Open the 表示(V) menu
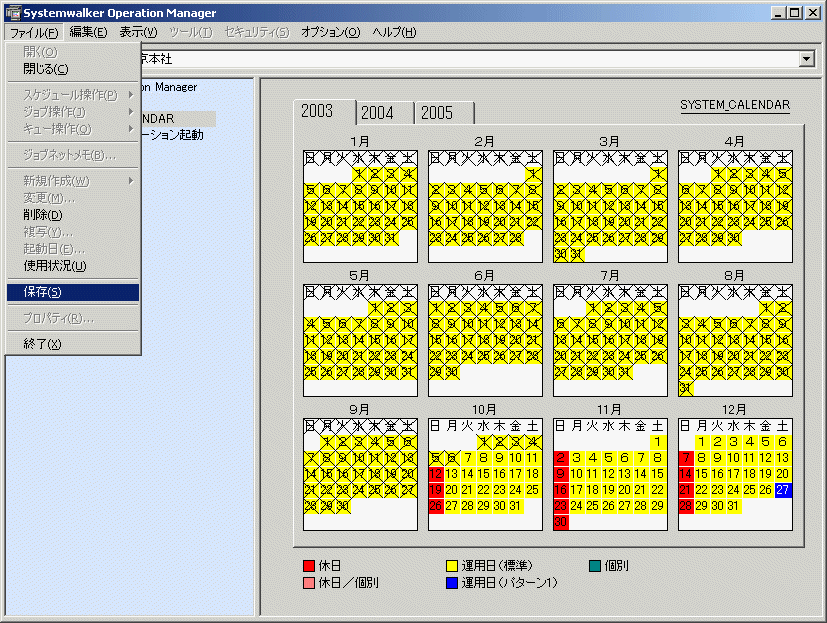827x623 pixels. click(x=138, y=32)
